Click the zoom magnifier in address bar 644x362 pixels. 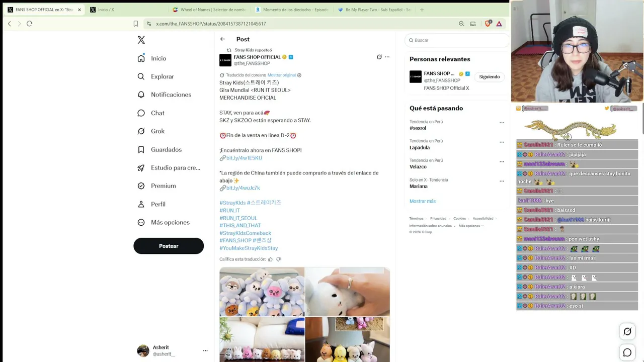point(461,24)
